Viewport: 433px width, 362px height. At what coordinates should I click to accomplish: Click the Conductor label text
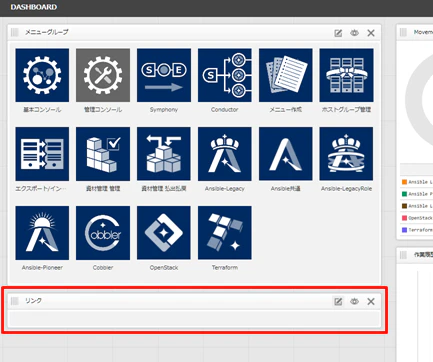(225, 109)
